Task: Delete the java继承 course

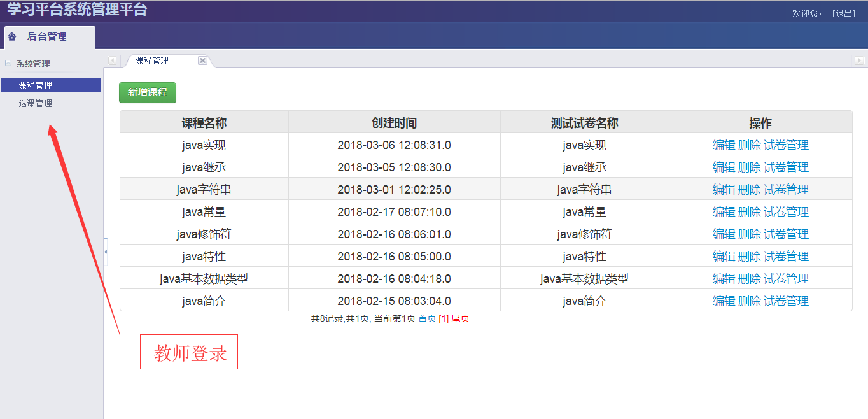Action: 749,167
